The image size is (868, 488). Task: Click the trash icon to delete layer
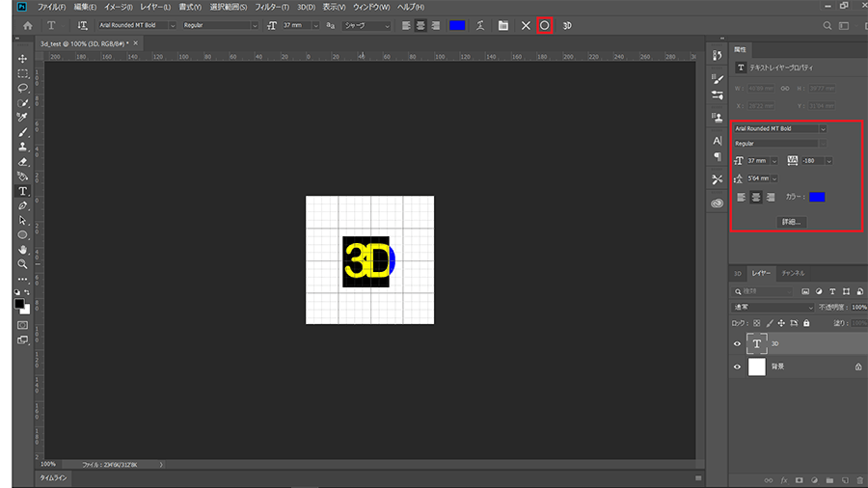(x=858, y=479)
